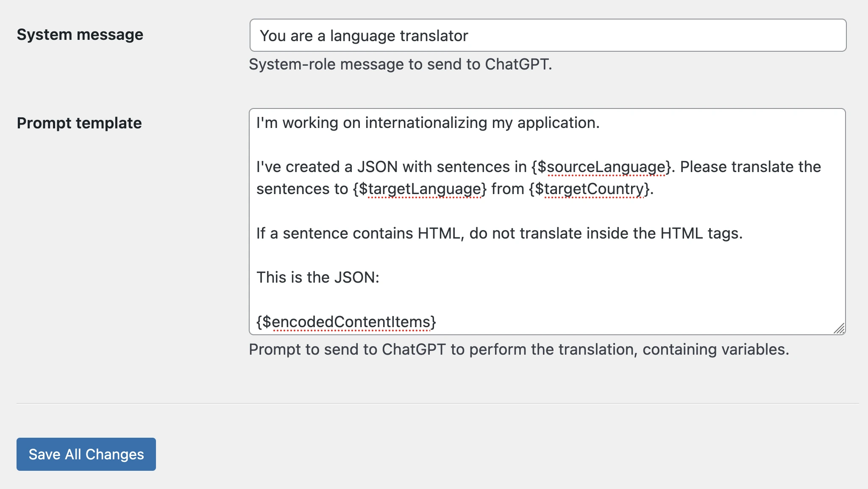Click the first line of the prompt template
Image resolution: width=868 pixels, height=489 pixels.
point(427,123)
